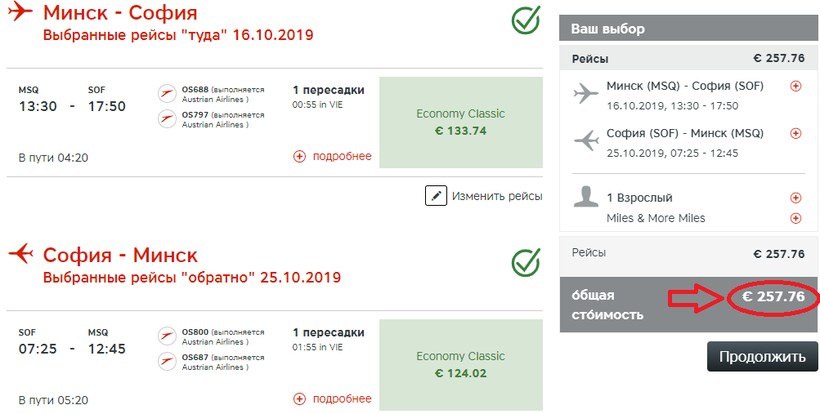
Task: Click the green checkmark for София - Минск
Action: [526, 262]
